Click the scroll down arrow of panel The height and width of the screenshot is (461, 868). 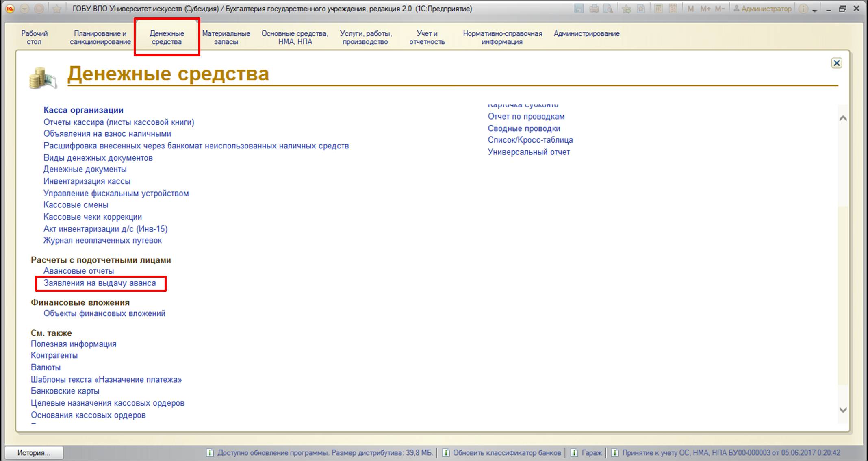point(843,410)
